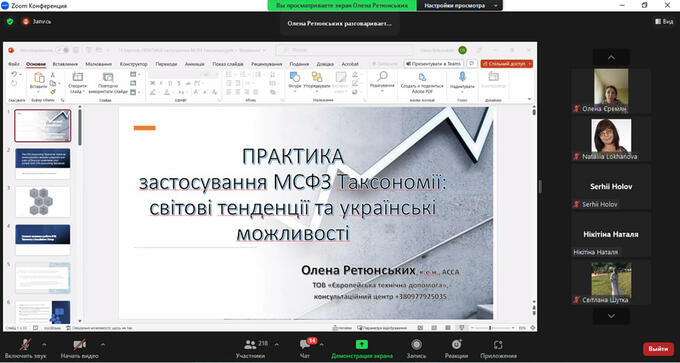680x363 pixels.
Task: Open the Участники participants panel
Action: 250,349
